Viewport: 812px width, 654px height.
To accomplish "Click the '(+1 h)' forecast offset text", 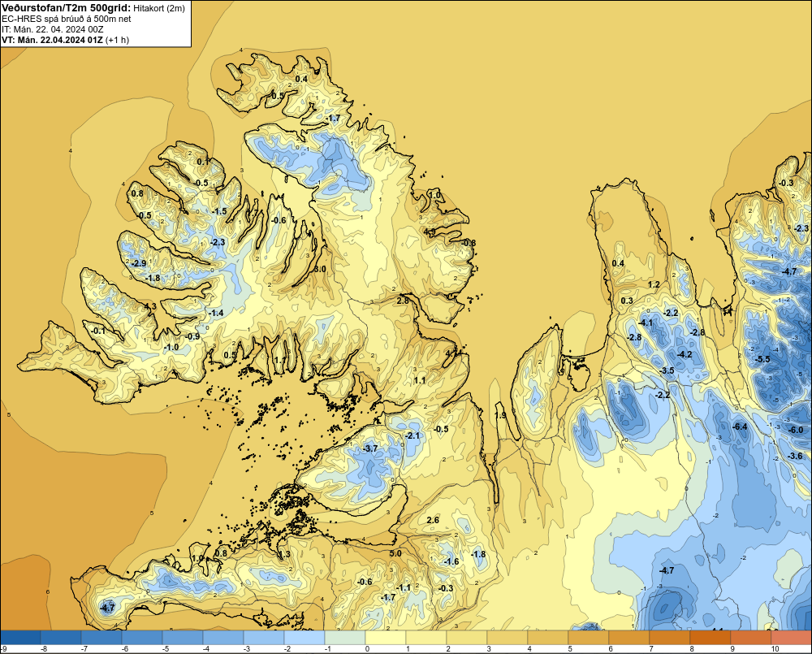I will (x=117, y=40).
